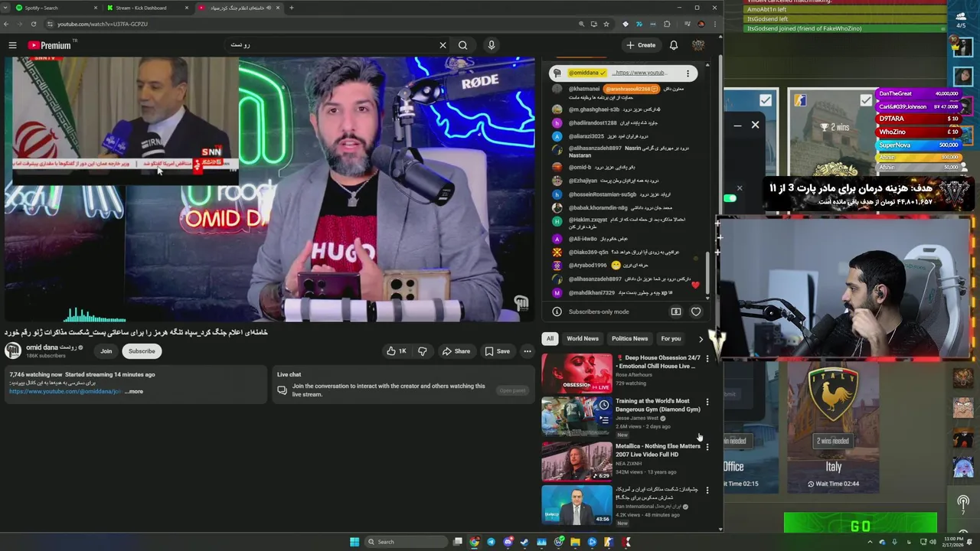Open YouTube account avatar menu

(698, 45)
